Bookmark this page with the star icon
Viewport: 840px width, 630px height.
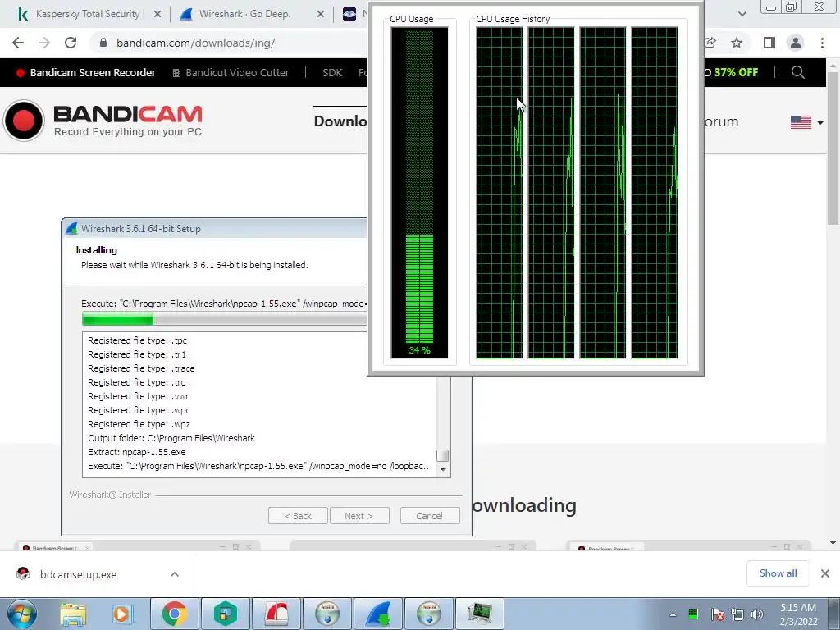737,43
